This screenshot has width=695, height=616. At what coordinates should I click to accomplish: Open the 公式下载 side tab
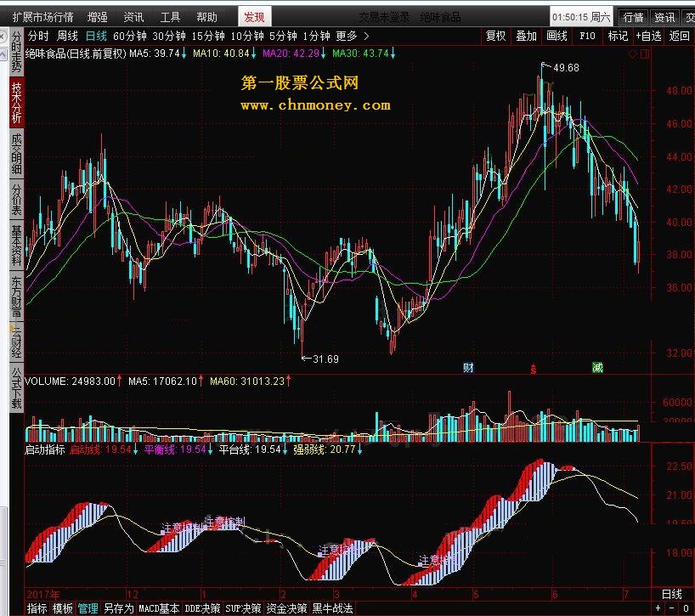click(16, 387)
